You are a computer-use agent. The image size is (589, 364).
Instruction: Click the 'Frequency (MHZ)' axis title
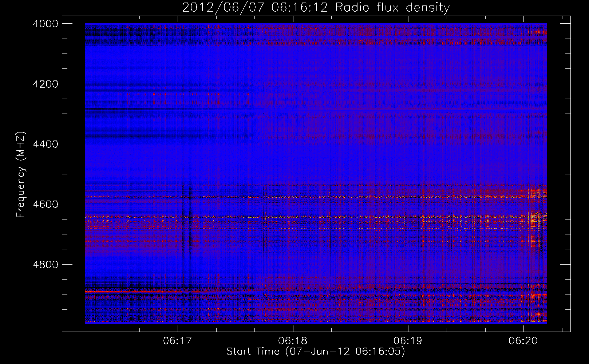(21, 174)
